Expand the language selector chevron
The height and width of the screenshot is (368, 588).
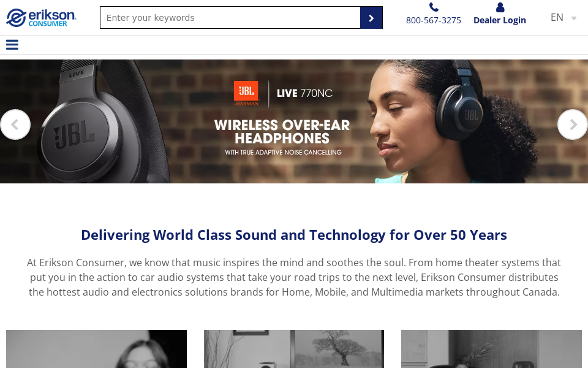573,18
